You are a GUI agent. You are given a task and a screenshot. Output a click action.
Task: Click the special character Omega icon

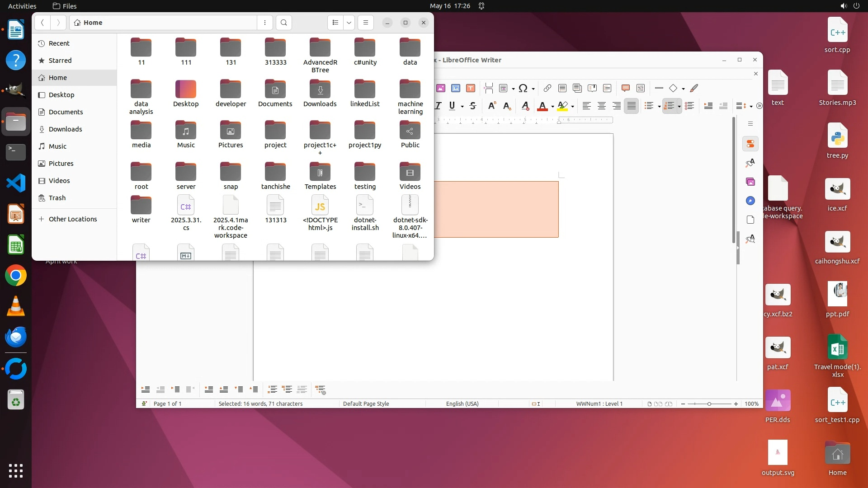[x=523, y=88]
